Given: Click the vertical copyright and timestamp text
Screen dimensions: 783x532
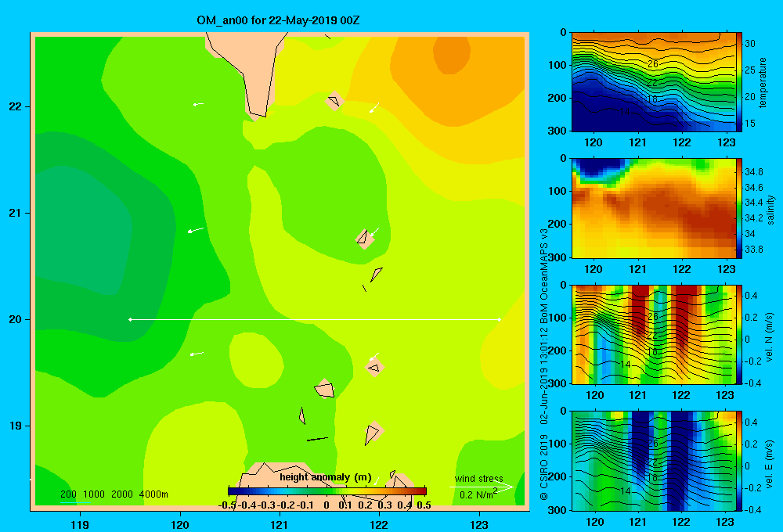Looking at the screenshot, I should [x=544, y=365].
